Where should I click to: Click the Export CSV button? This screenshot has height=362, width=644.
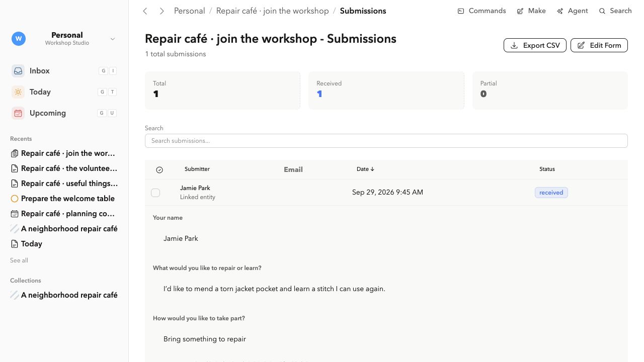click(535, 45)
